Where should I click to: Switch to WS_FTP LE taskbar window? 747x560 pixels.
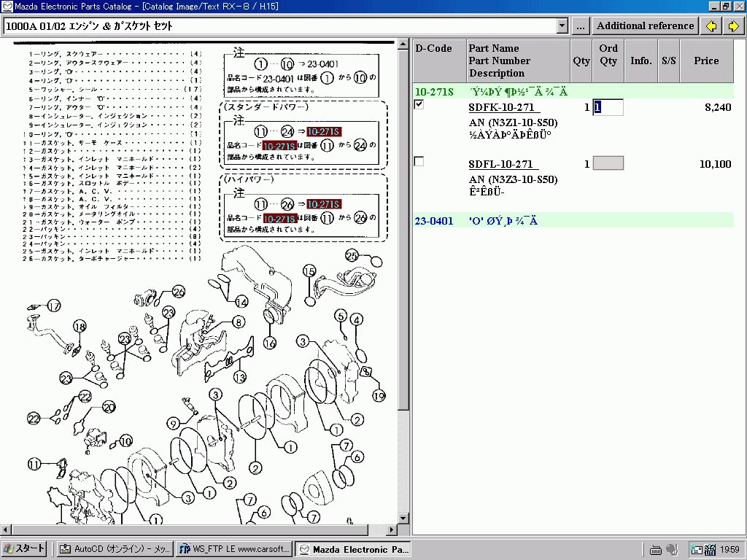(234, 549)
